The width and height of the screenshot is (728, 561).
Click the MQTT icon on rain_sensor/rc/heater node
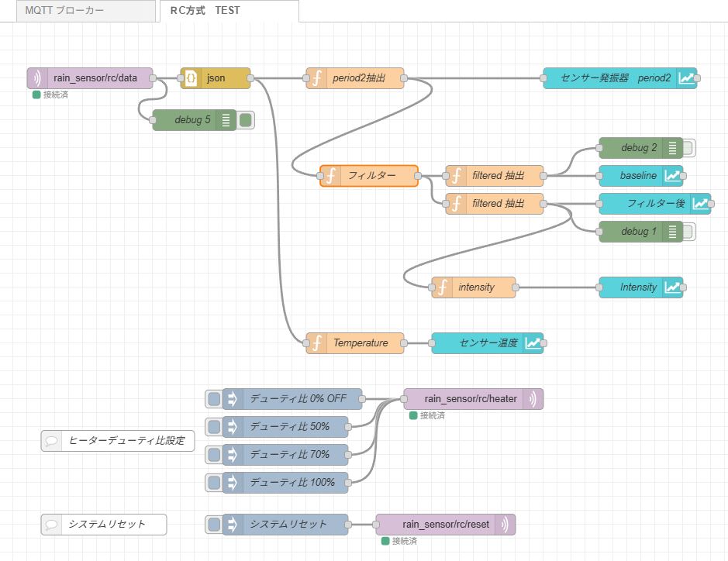pos(533,399)
